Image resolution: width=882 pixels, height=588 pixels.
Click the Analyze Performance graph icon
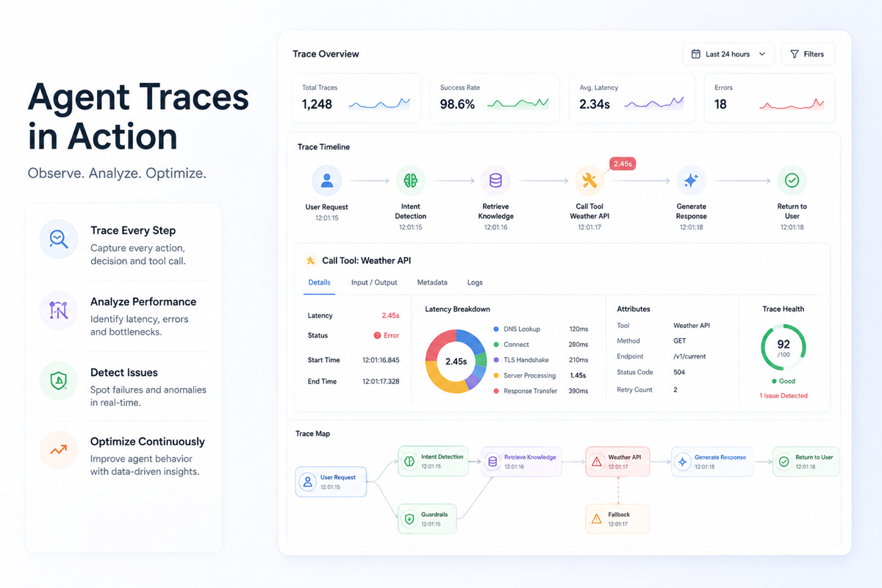(x=59, y=310)
